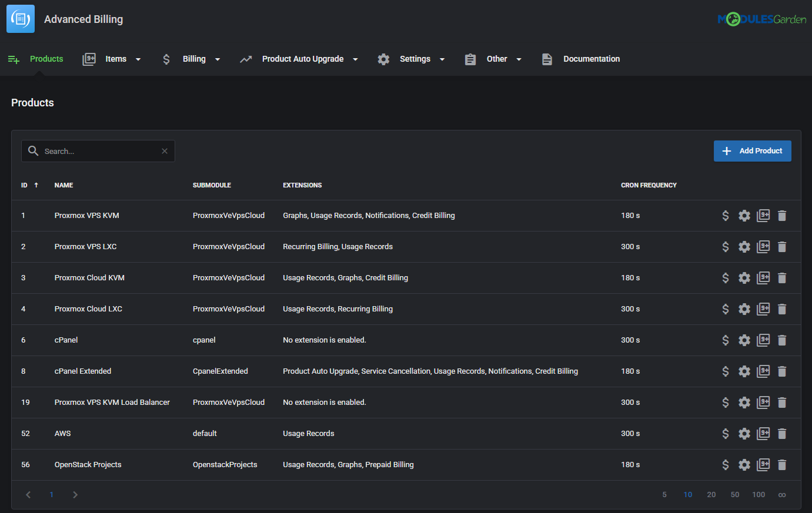
Task: Go to previous page of products
Action: coord(28,495)
